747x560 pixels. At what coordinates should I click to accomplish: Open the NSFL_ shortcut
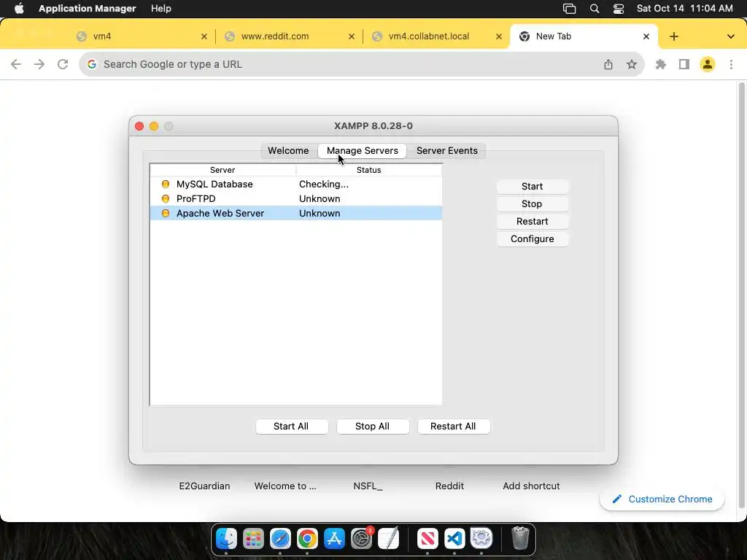pos(368,486)
